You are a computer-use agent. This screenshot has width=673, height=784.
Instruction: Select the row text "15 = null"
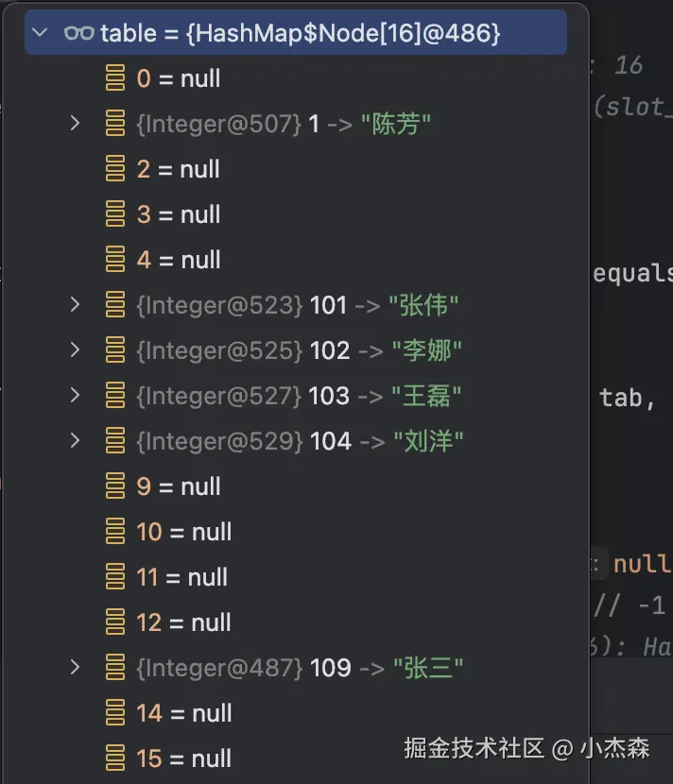pos(183,758)
